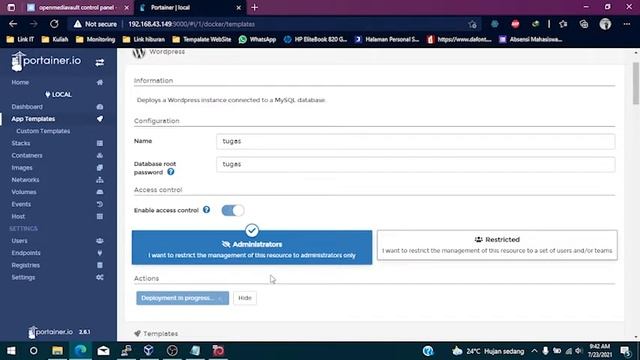
Task: Open Custom Templates in sidebar
Action: [x=43, y=131]
